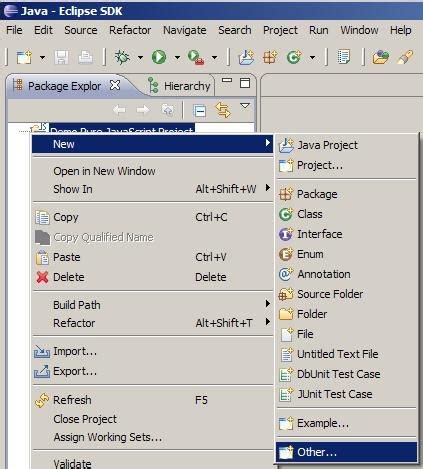Open the Navigate menu
This screenshot has height=469, width=423.
[185, 30]
